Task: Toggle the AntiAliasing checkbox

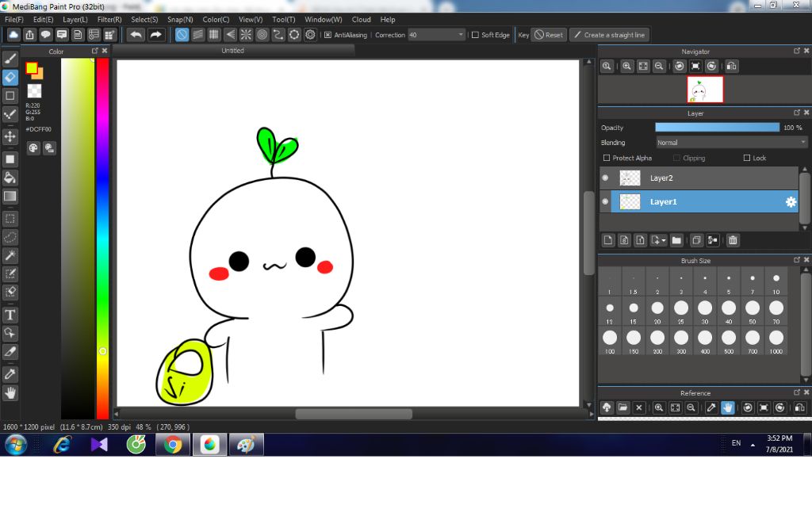Action: [328, 35]
